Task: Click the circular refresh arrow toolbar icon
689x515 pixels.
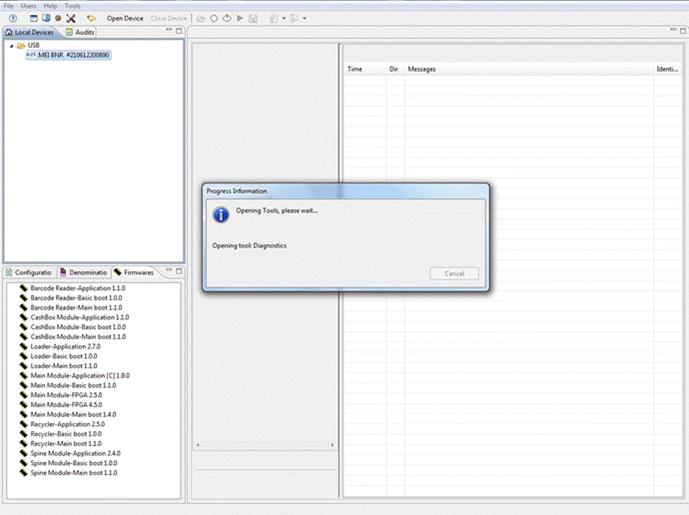Action: pos(227,18)
